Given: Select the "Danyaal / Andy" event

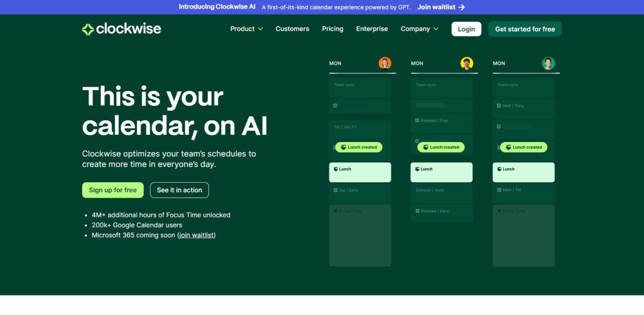Looking at the screenshot, I should (x=442, y=193).
